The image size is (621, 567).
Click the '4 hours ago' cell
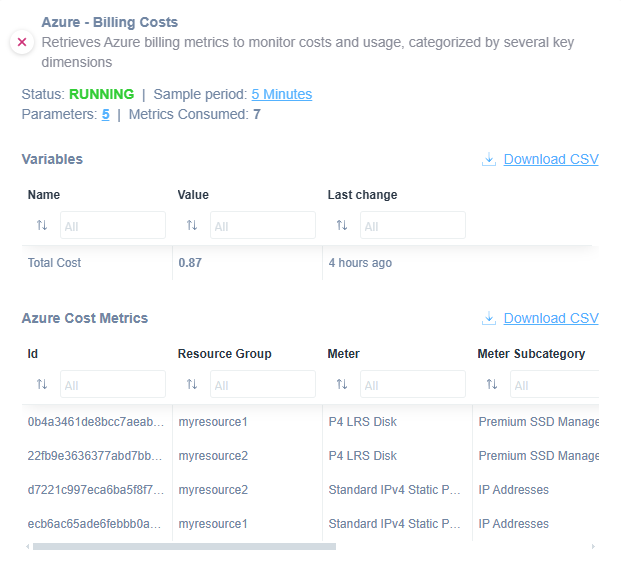click(x=360, y=263)
